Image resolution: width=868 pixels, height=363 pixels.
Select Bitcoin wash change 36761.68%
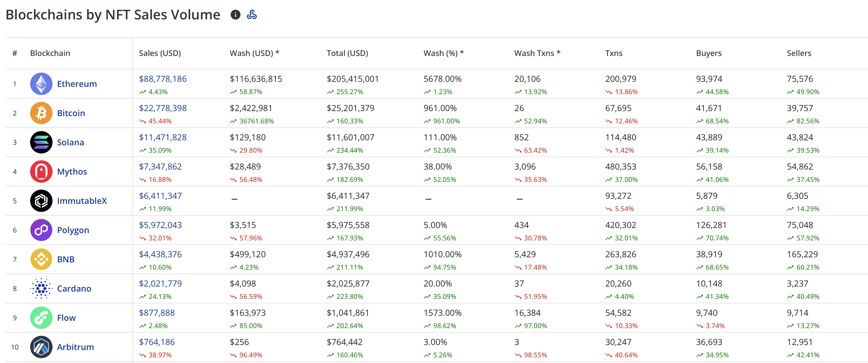tap(256, 121)
